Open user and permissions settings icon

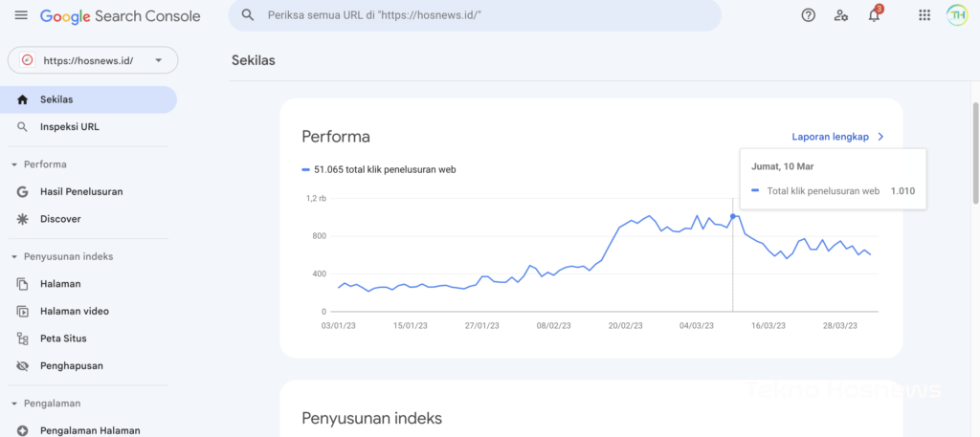click(x=840, y=15)
